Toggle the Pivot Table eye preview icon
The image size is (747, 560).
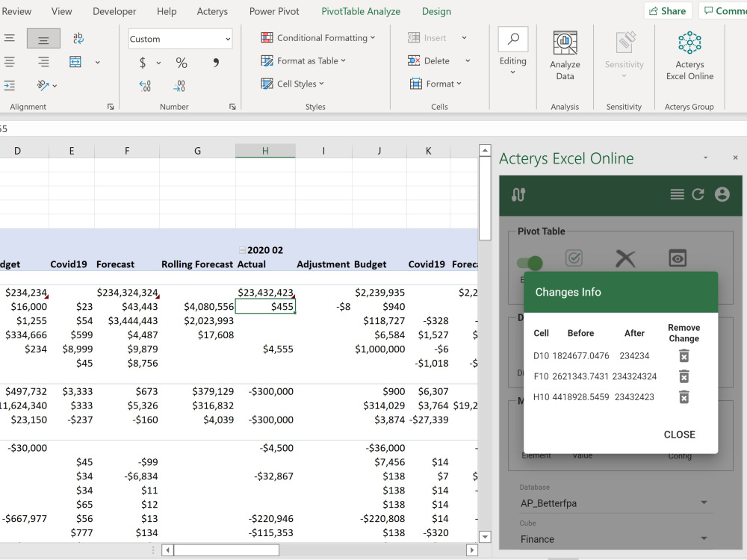tap(678, 258)
